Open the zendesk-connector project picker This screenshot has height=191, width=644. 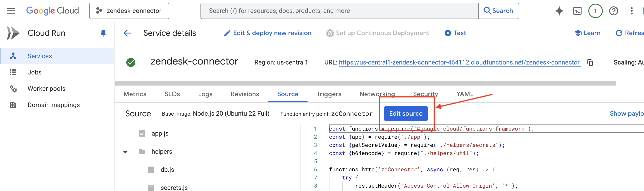[129, 11]
